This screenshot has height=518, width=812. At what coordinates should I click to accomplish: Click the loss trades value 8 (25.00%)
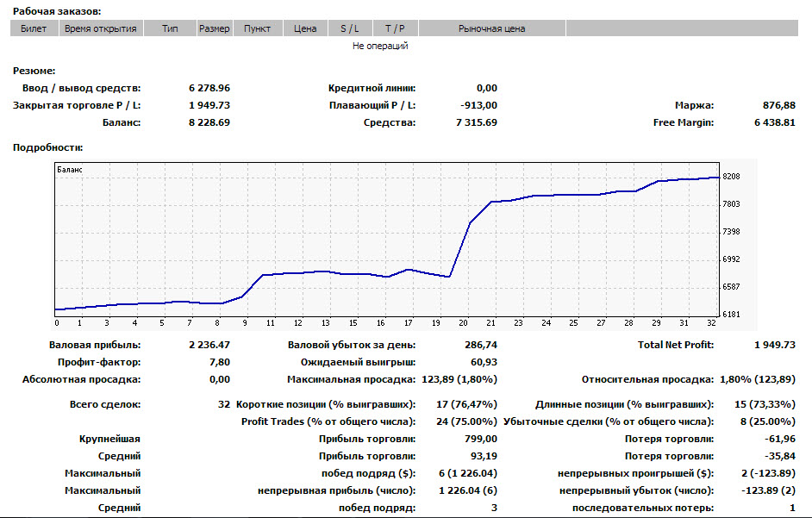point(768,421)
